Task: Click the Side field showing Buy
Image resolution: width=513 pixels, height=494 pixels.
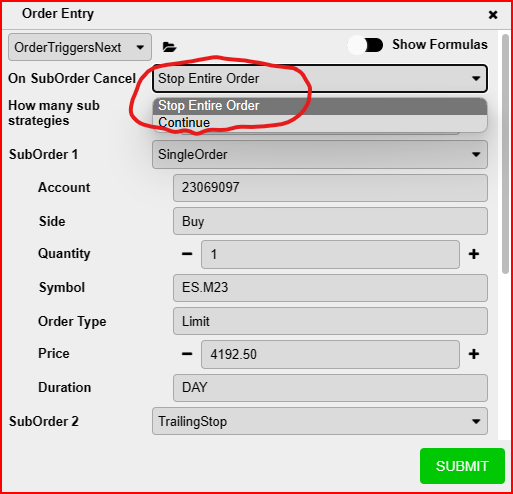Action: click(x=330, y=221)
